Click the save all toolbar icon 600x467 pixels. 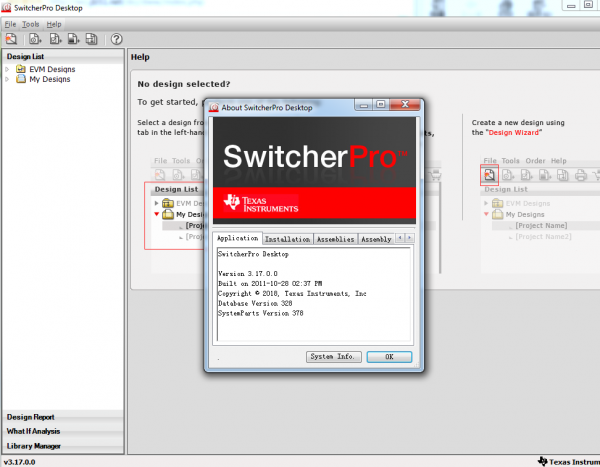coord(91,39)
